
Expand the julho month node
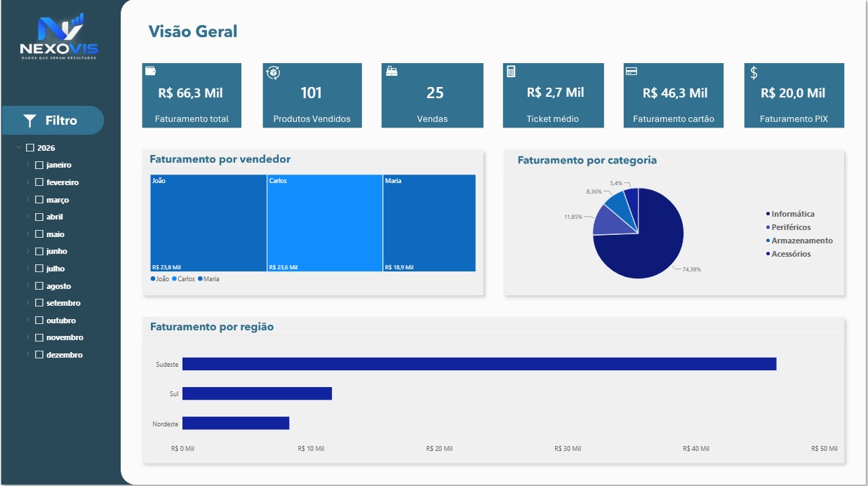28,269
